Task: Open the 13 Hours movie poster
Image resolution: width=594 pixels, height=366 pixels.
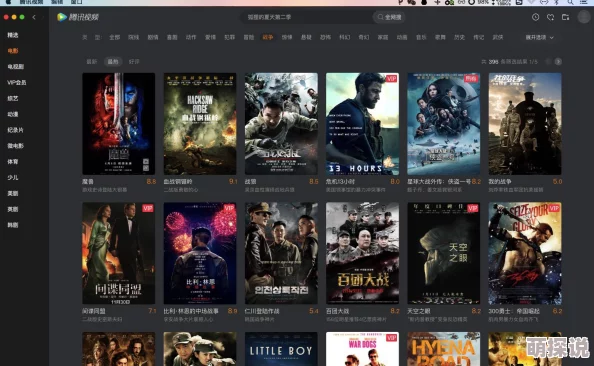Action: [363, 124]
